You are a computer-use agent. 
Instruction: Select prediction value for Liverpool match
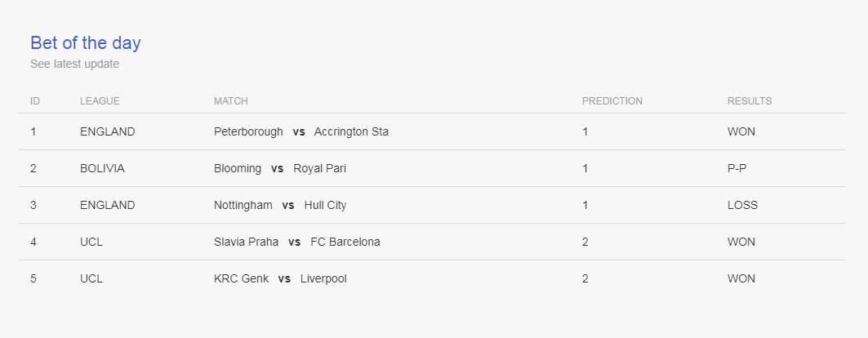click(x=585, y=278)
